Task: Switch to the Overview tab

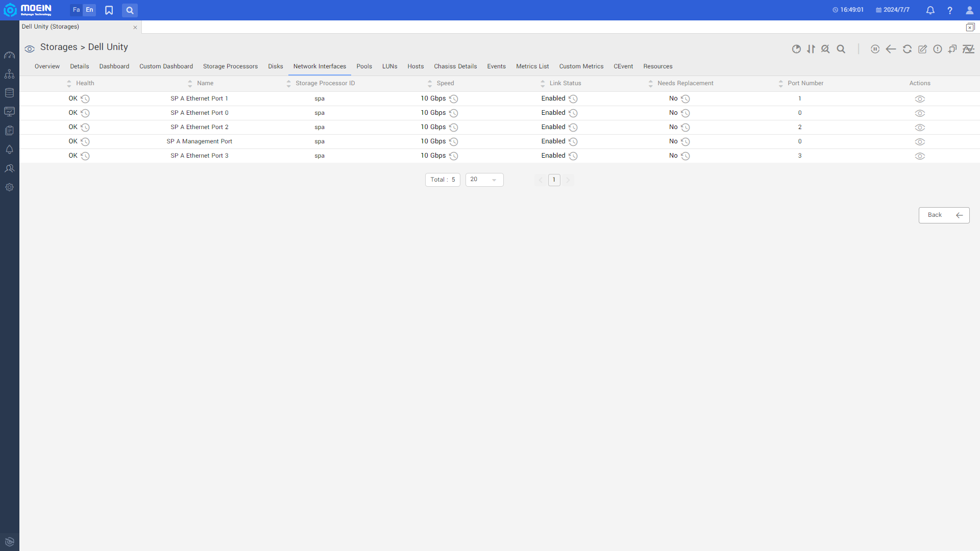Action: coord(47,66)
